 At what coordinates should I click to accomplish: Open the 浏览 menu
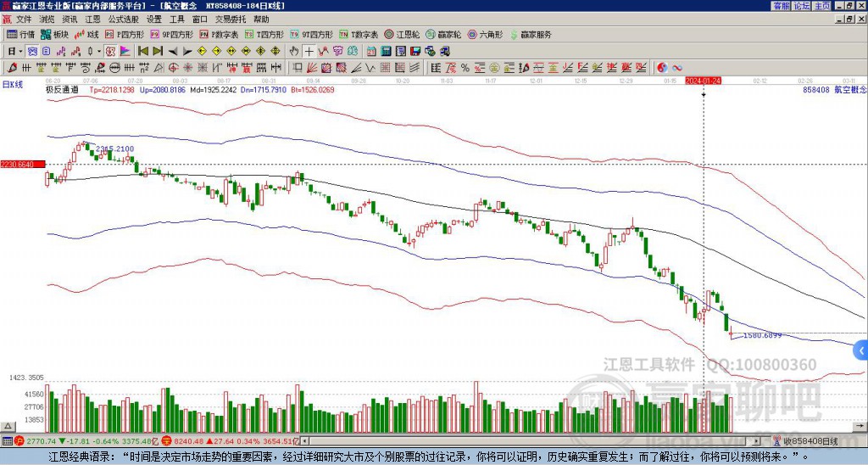(47, 20)
